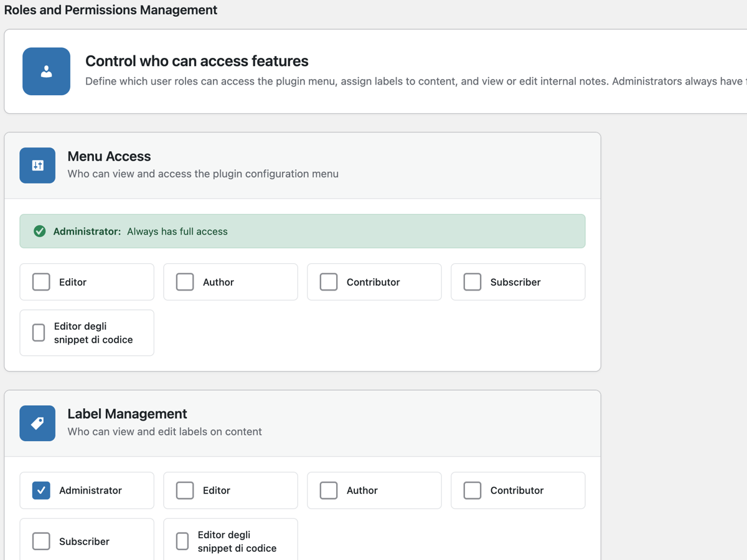Image resolution: width=747 pixels, height=560 pixels.
Task: Click the Roles and Permissions Management title
Action: 111,10
